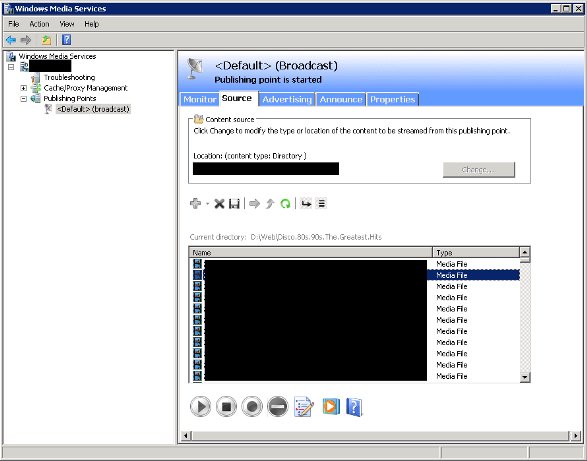Click the list view icon
Screen dimensions: 587x461
point(321,203)
